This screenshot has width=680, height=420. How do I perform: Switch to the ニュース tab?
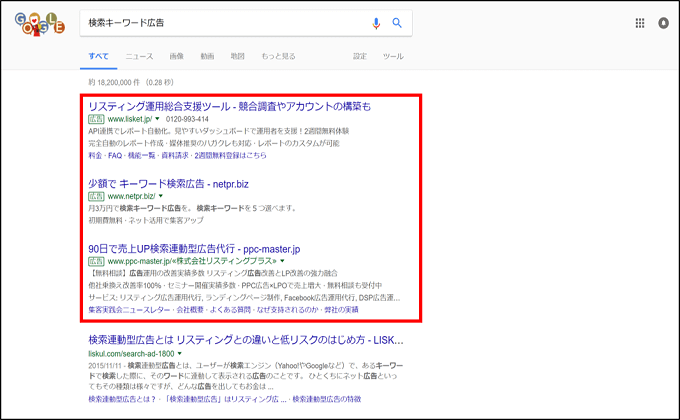point(139,56)
